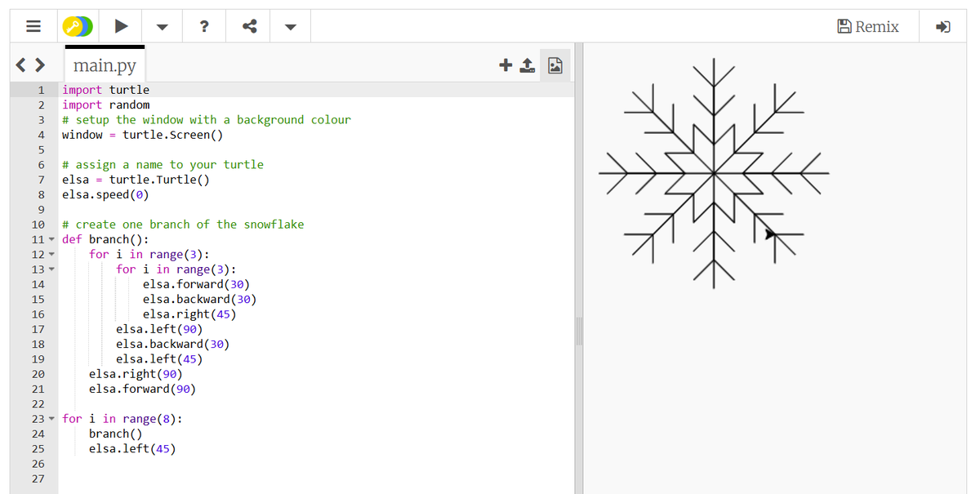
Task: Click 'elsa.left(90)' code line
Action: [x=159, y=329]
